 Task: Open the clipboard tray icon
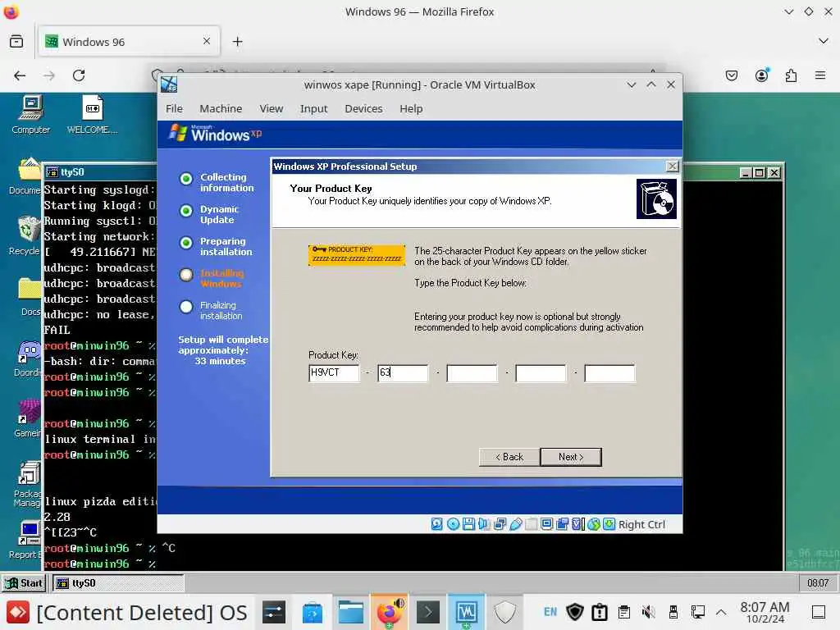623,612
